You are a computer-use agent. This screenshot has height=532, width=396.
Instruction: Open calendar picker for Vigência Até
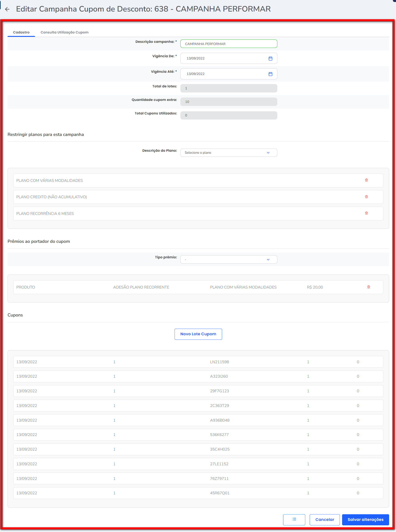270,74
